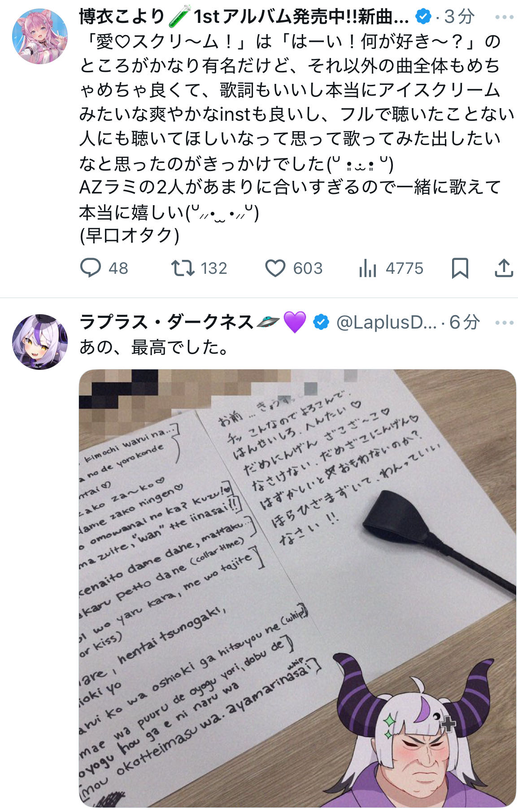
Task: Open Laplus's tweet text あの、最高でした。
Action: [x=154, y=347]
